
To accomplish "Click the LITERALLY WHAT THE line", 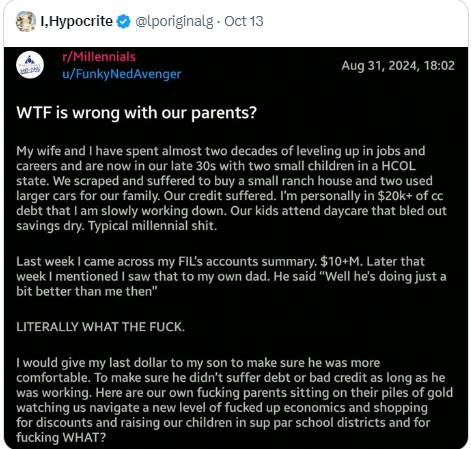I will (x=100, y=327).
